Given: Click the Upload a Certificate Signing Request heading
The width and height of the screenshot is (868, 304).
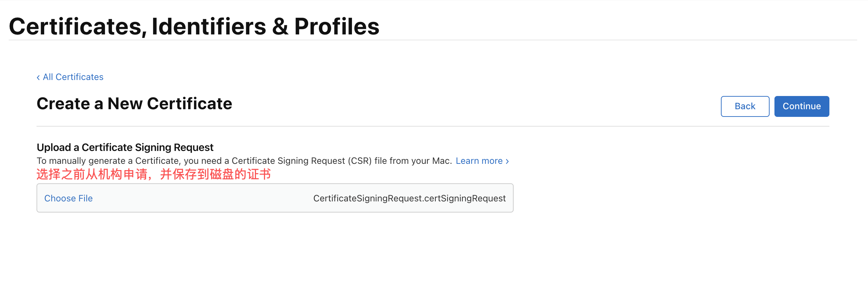Looking at the screenshot, I should (x=125, y=147).
